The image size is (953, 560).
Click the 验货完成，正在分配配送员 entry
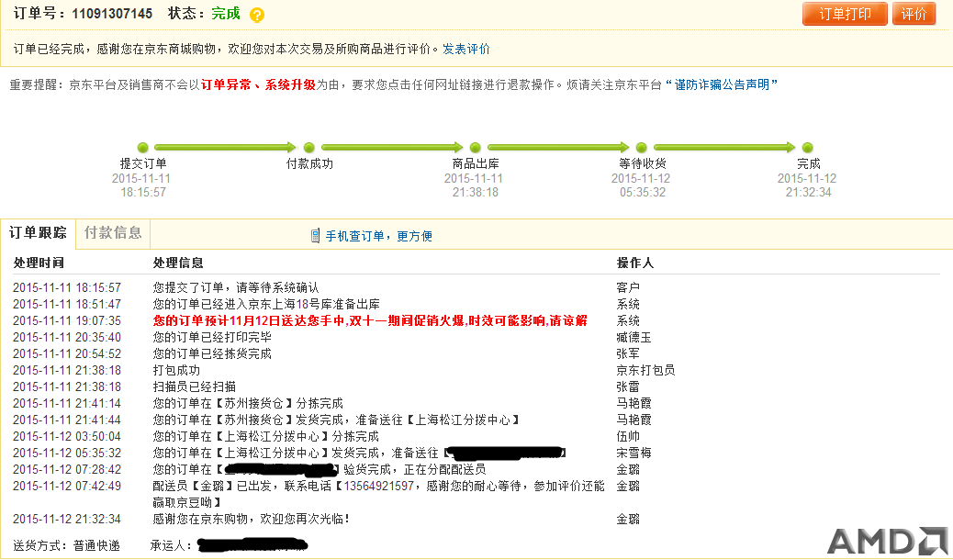320,469
